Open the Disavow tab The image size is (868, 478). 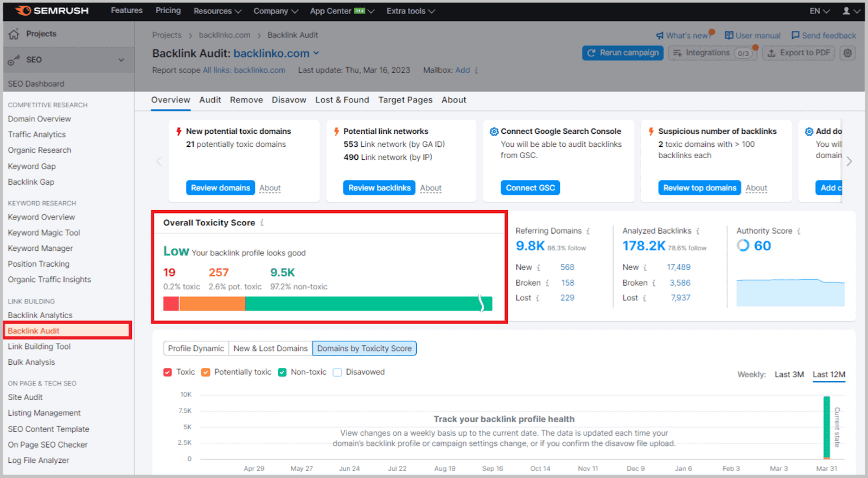click(x=289, y=100)
